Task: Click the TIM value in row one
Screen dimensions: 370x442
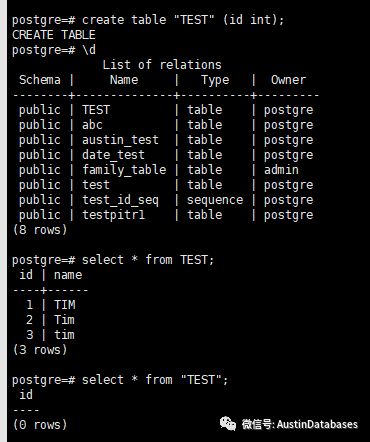Action: 65,305
